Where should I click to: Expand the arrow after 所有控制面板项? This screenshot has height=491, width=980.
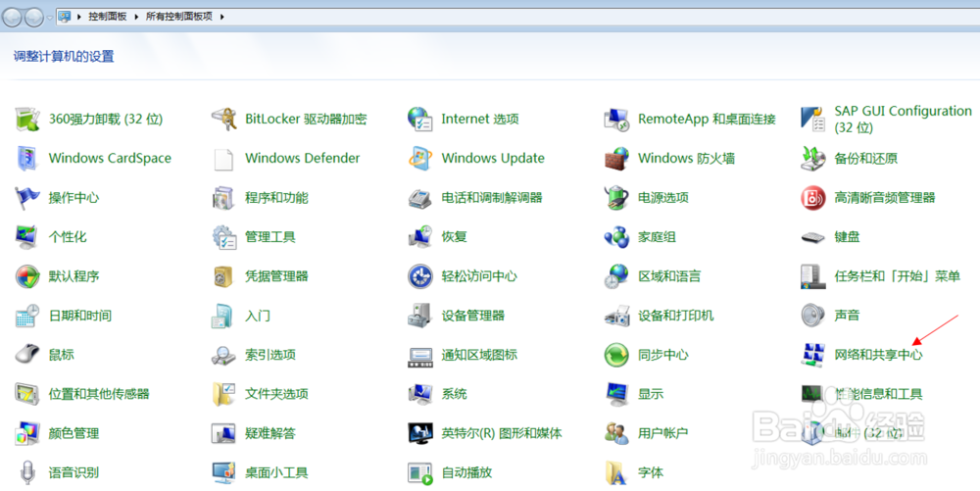tap(221, 17)
